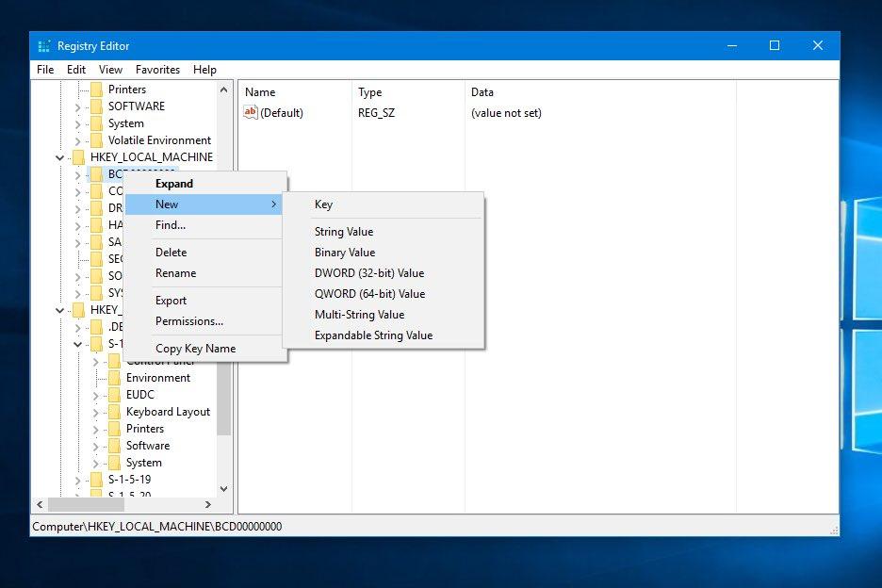This screenshot has height=588, width=882.
Task: Click the Registry Editor title bar icon
Action: [44, 46]
